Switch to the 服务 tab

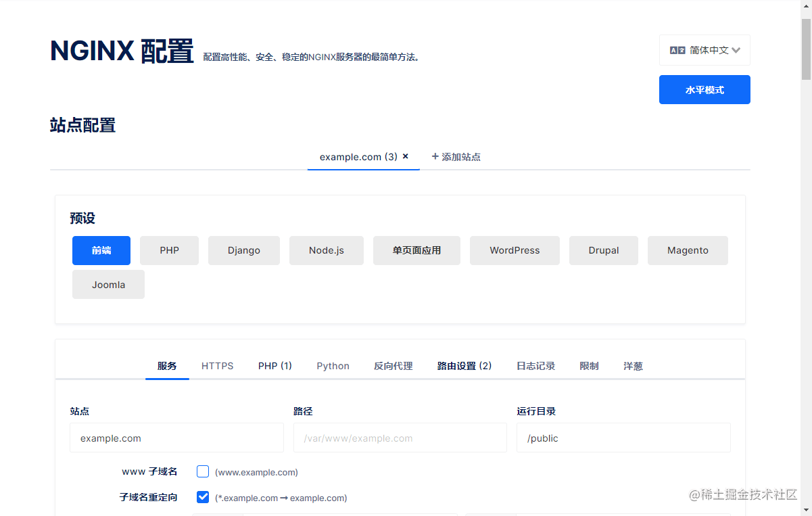click(x=167, y=366)
